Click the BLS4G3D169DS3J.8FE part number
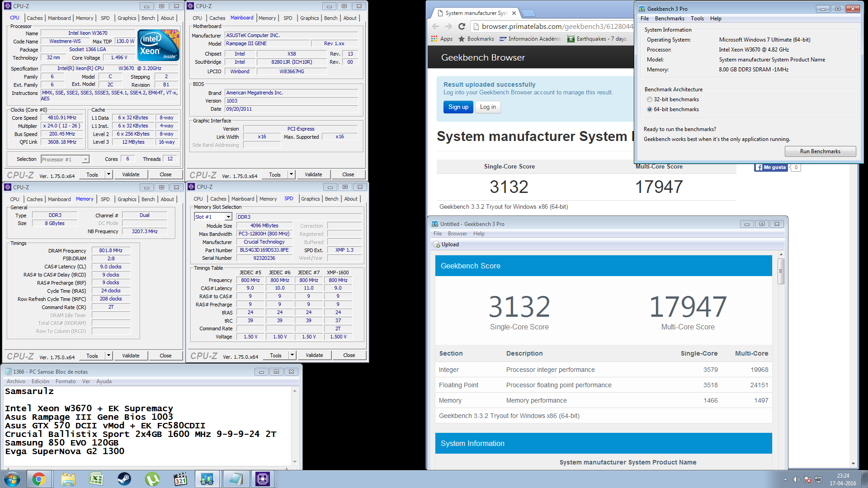Image resolution: width=868 pixels, height=488 pixels. pos(264,250)
